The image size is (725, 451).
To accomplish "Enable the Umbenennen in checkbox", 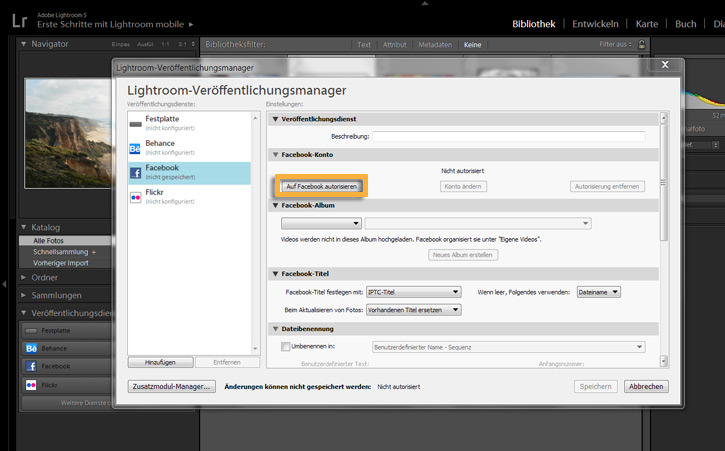I will 286,346.
